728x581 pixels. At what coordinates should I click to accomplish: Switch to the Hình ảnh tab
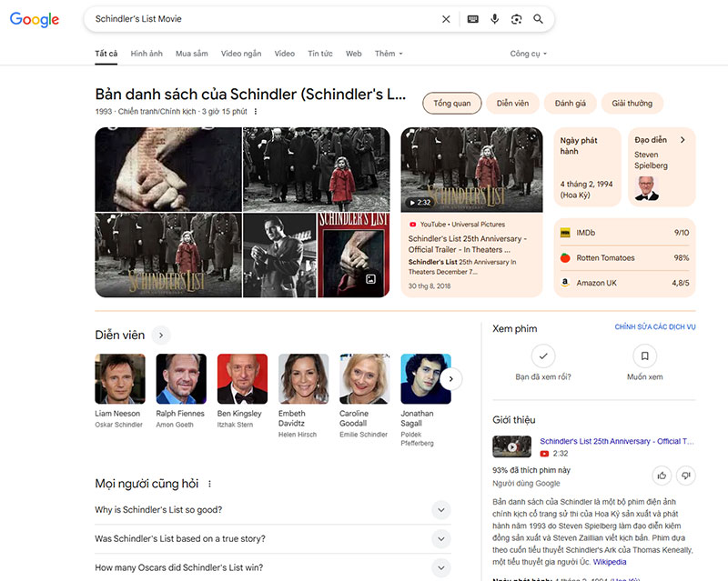pos(147,54)
